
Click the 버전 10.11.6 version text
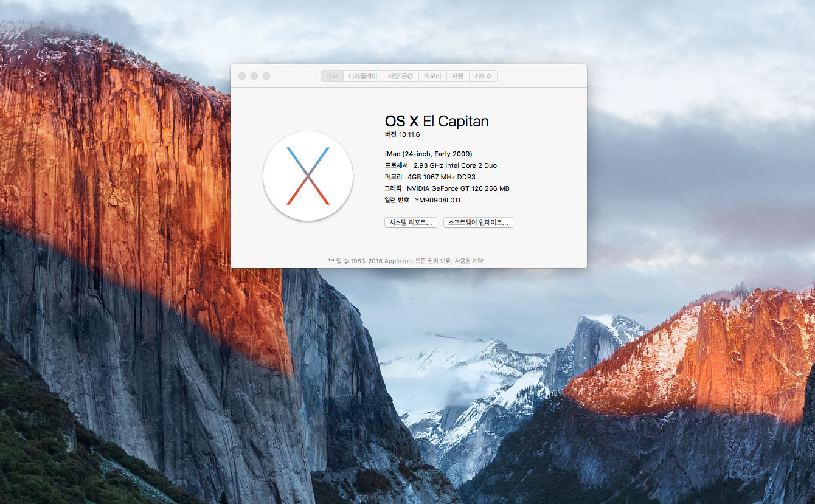402,134
